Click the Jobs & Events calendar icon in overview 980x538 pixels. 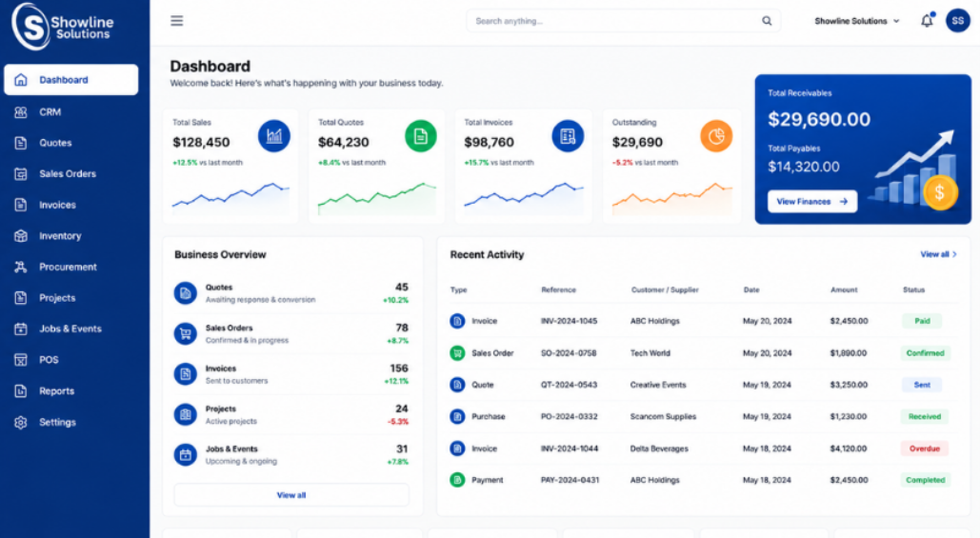pos(185,455)
